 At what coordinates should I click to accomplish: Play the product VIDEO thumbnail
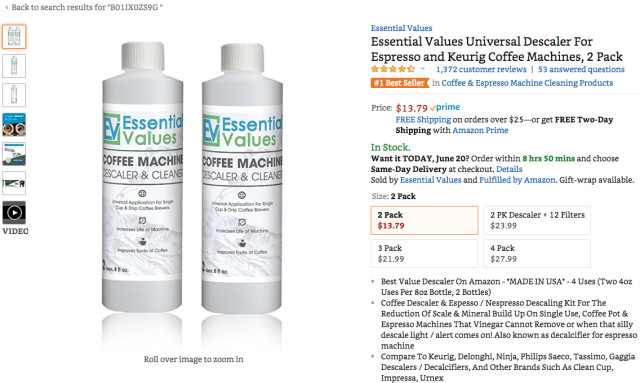pos(14,212)
